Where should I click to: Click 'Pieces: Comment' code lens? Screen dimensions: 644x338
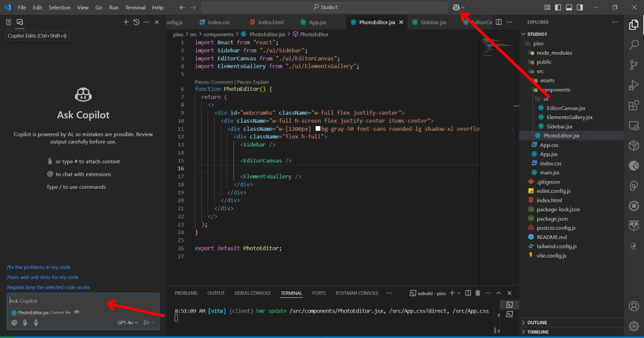(x=214, y=82)
